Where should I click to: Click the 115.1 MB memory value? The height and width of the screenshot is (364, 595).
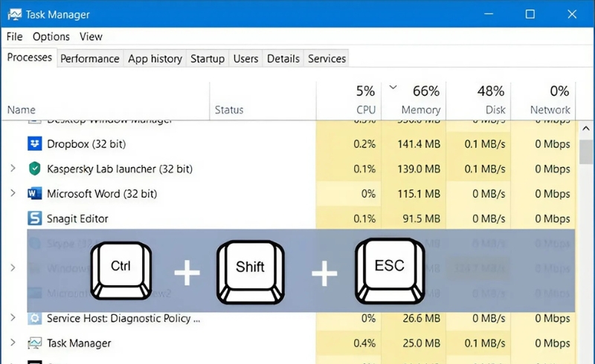(x=419, y=194)
